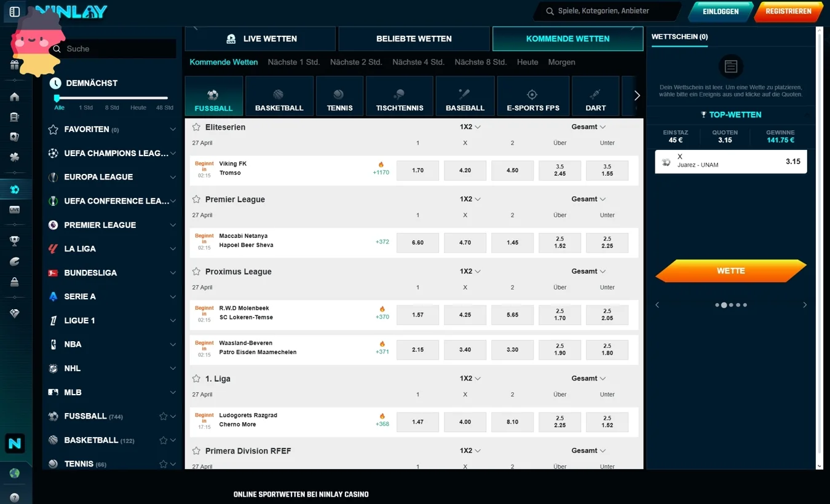Click the orange WETTE button
The height and width of the screenshot is (504, 830).
[730, 271]
